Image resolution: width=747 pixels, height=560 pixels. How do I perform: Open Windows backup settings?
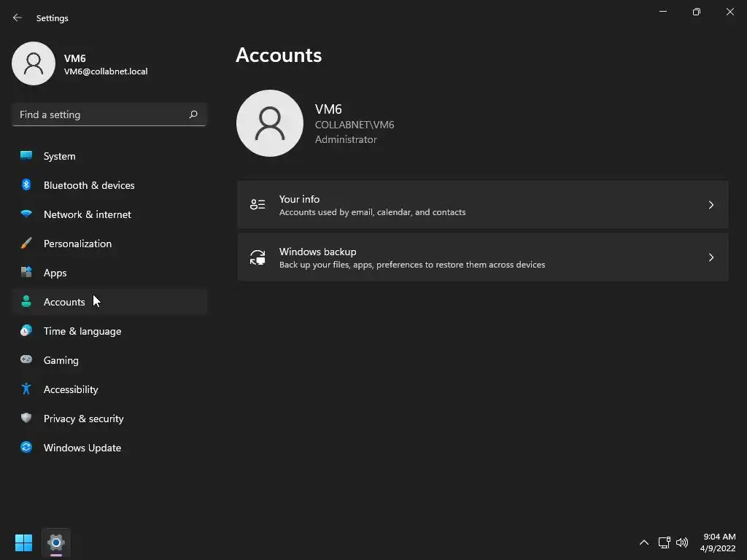(x=483, y=257)
